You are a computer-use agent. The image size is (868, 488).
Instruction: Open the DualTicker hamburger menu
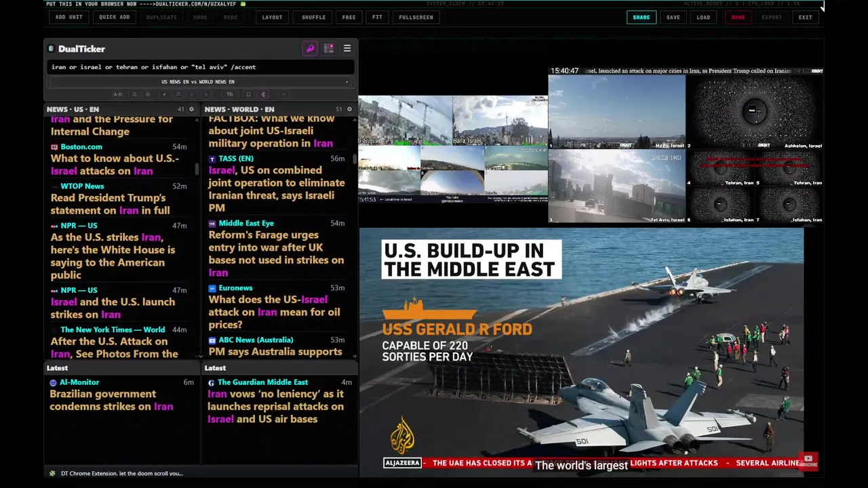[x=347, y=49]
